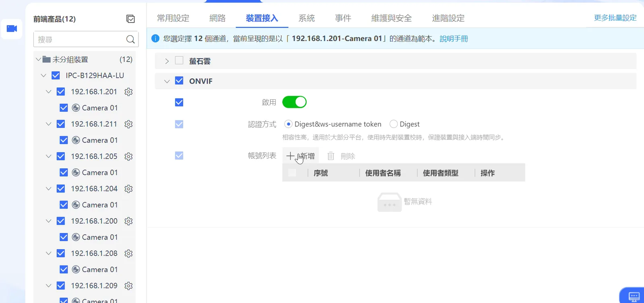Select Digest&ws-username token radio option

[x=288, y=124]
